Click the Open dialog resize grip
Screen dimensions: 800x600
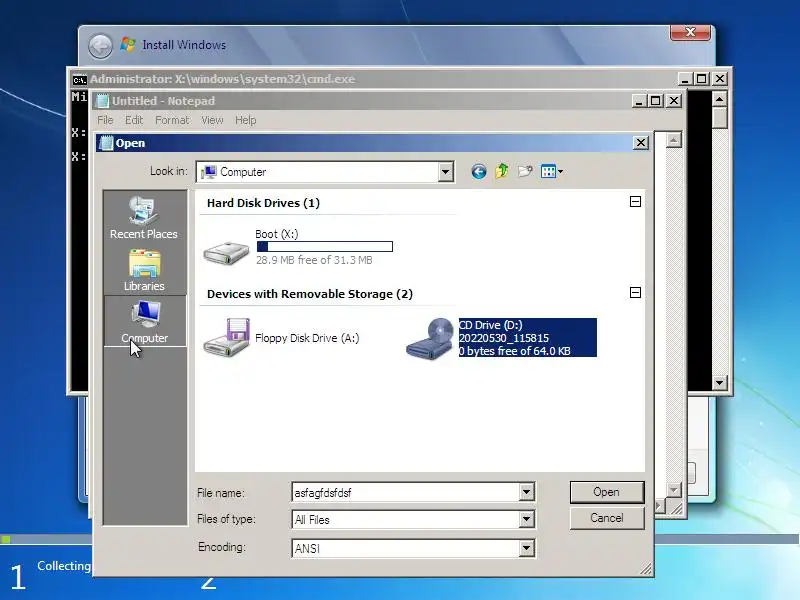(x=646, y=569)
